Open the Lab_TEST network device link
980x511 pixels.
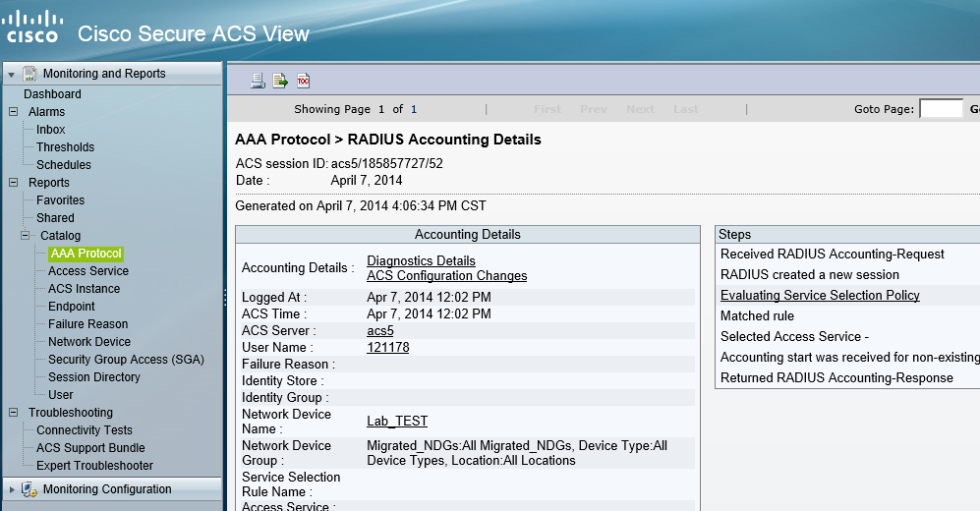(x=397, y=421)
